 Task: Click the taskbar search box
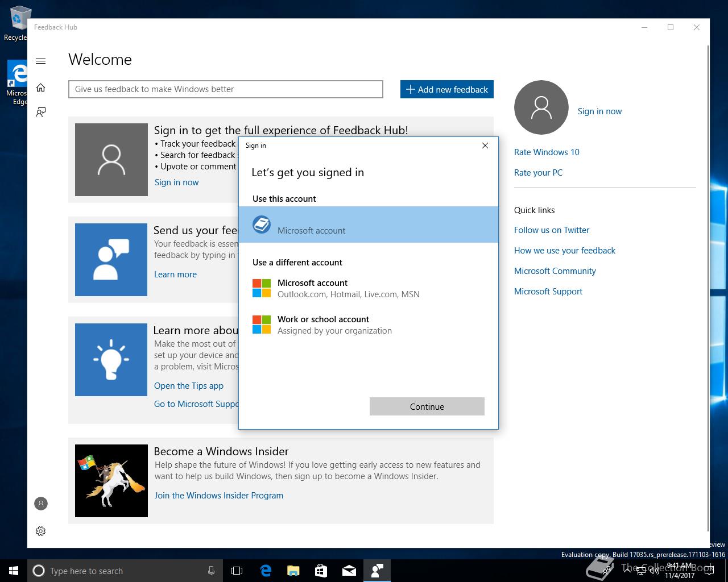tap(124, 571)
